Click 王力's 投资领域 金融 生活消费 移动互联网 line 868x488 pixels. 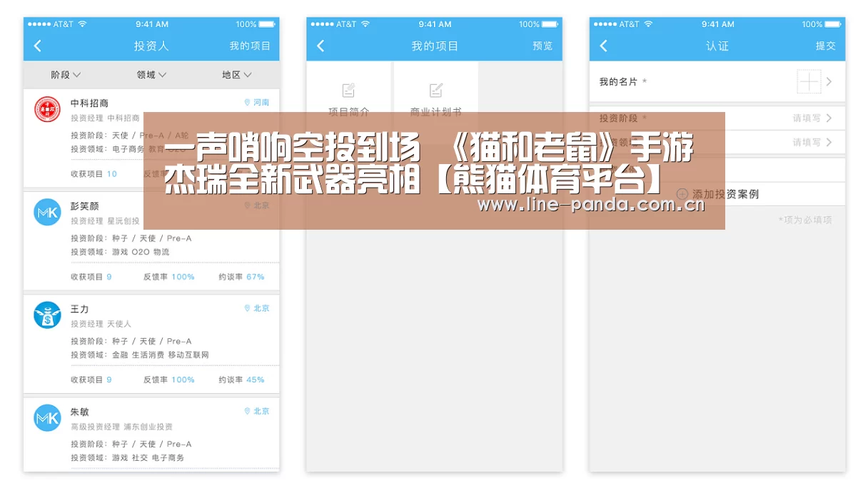pyautogui.click(x=140, y=355)
